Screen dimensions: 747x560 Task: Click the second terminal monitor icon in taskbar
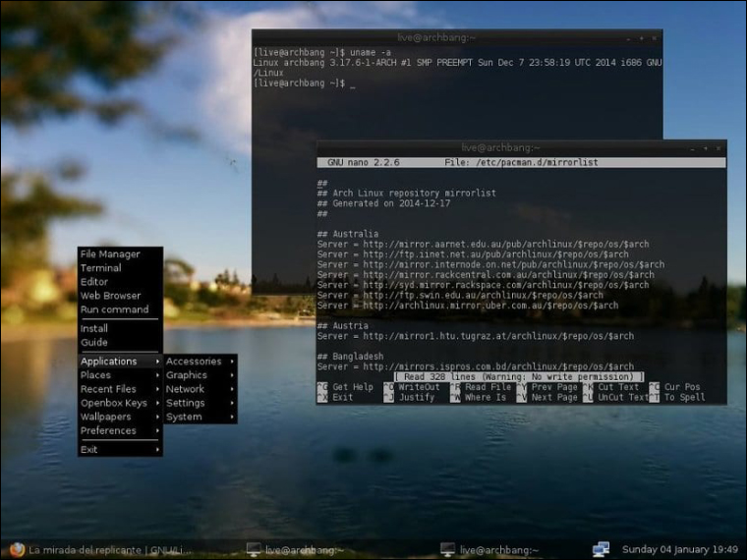click(x=447, y=550)
